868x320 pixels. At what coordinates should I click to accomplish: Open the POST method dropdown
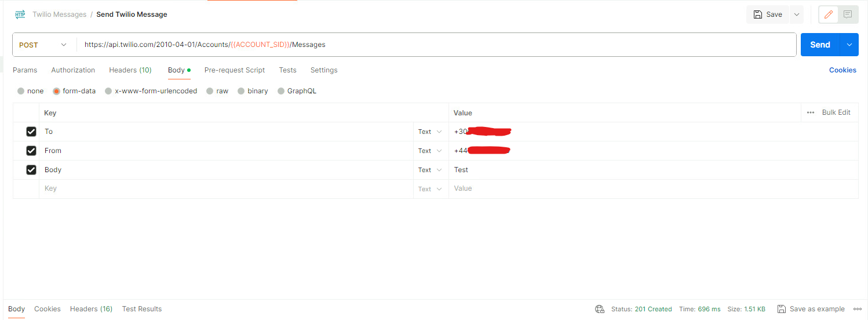click(43, 45)
